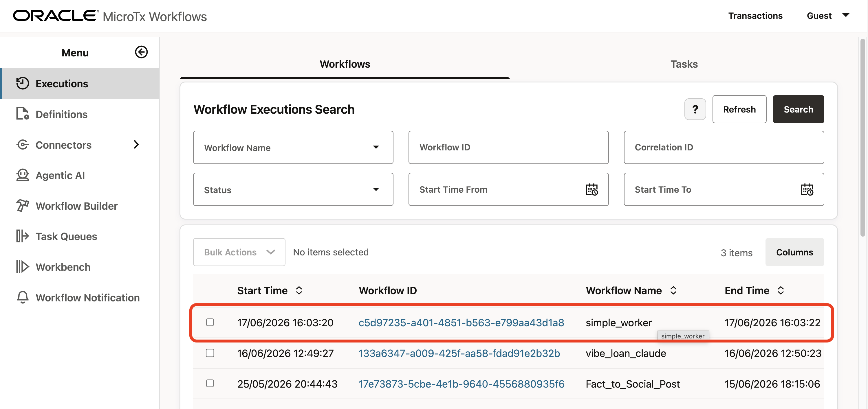Click the page vertical scrollbar
The width and height of the screenshot is (868, 409).
tap(862, 138)
